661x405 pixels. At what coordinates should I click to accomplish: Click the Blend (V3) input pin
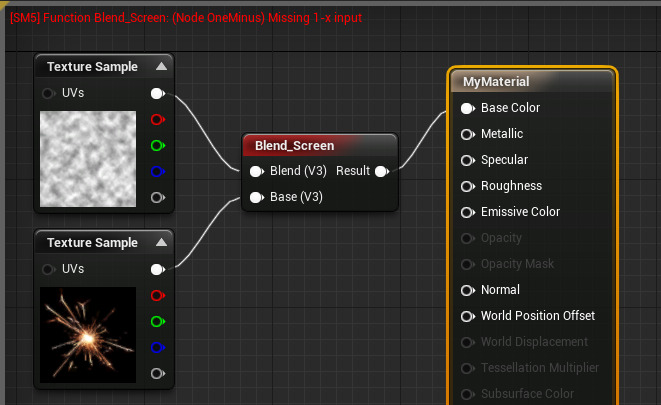tap(257, 171)
